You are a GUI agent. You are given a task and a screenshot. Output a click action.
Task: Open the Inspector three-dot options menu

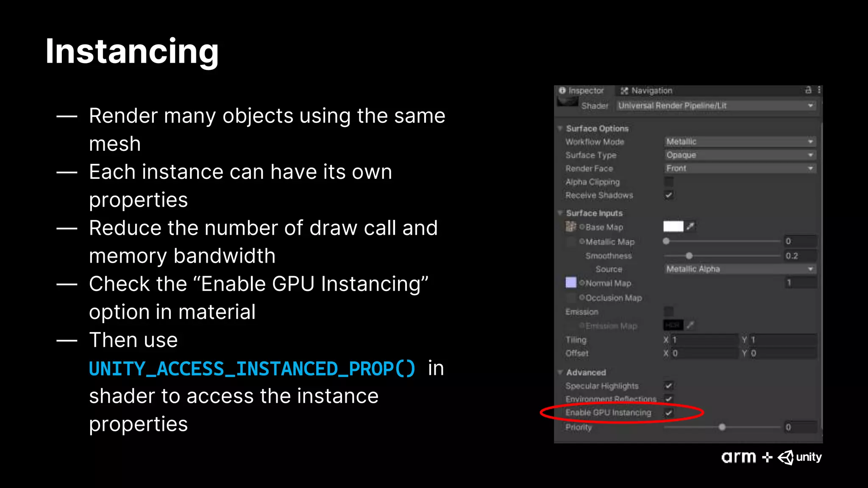click(x=819, y=90)
